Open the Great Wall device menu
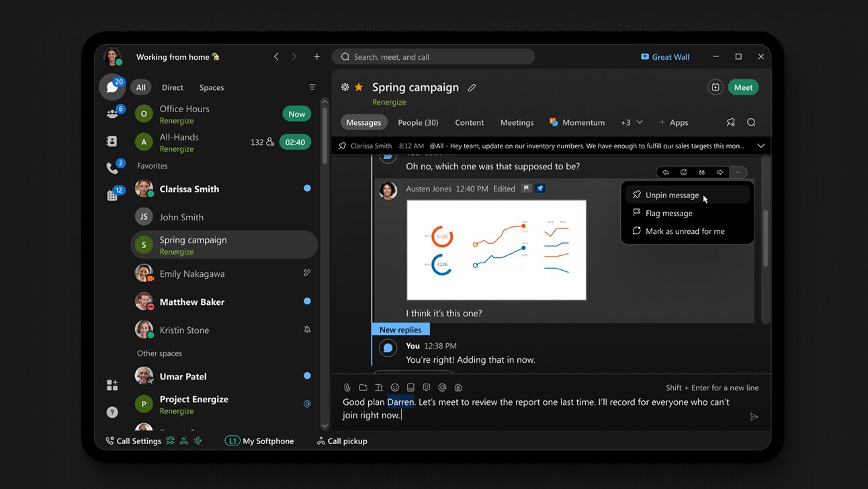This screenshot has height=489, width=868. 665,57
